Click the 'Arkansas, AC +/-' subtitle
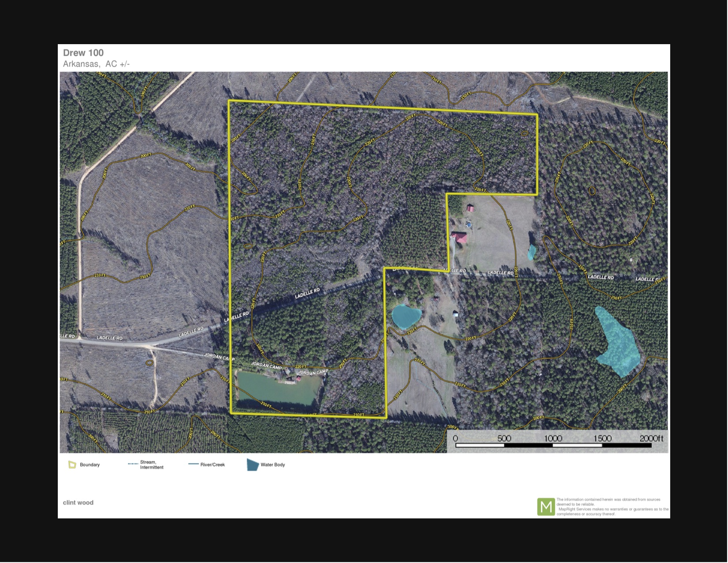 [96, 64]
